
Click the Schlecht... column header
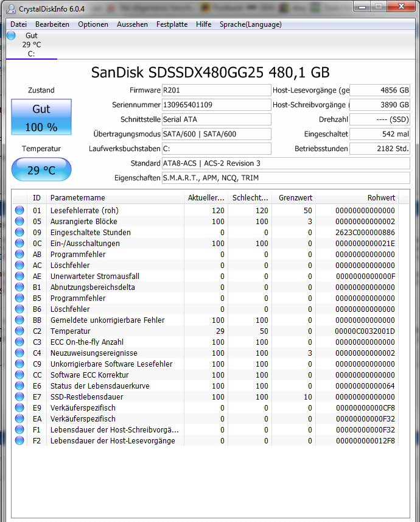pyautogui.click(x=250, y=198)
